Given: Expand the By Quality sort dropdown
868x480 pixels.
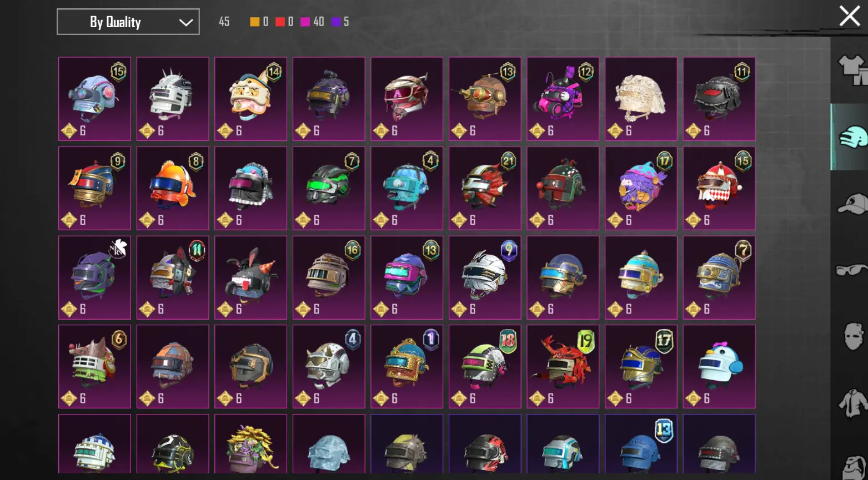Looking at the screenshot, I should (x=128, y=22).
